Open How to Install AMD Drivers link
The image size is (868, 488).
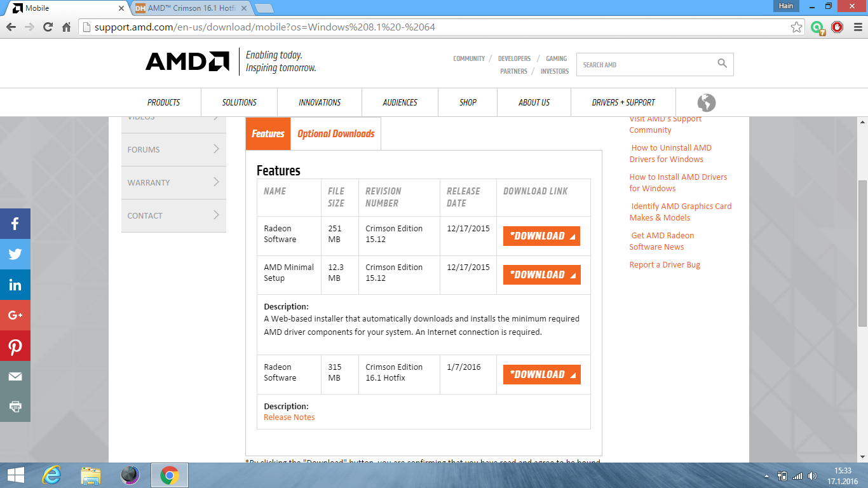678,182
